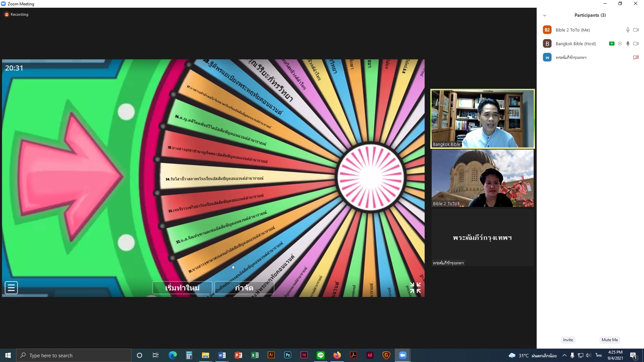Click the camera icon for Bible 2 ToTo
This screenshot has width=644, height=362.
[x=636, y=30]
